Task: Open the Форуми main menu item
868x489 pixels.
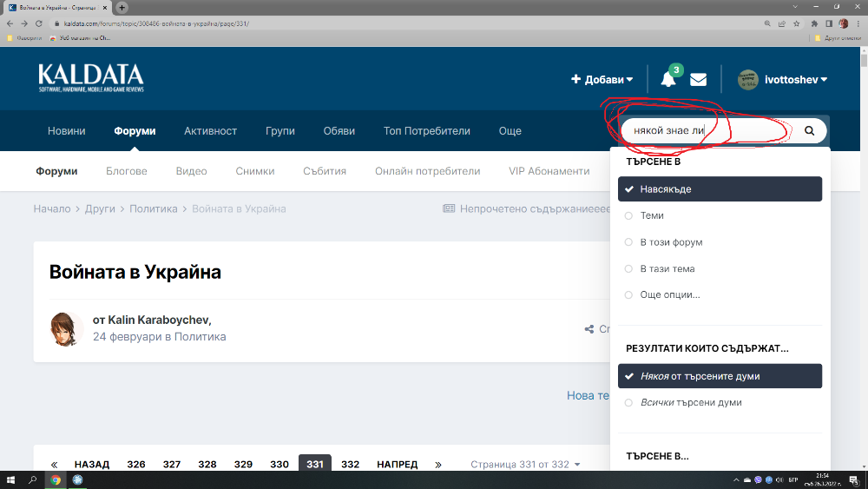Action: (x=135, y=130)
